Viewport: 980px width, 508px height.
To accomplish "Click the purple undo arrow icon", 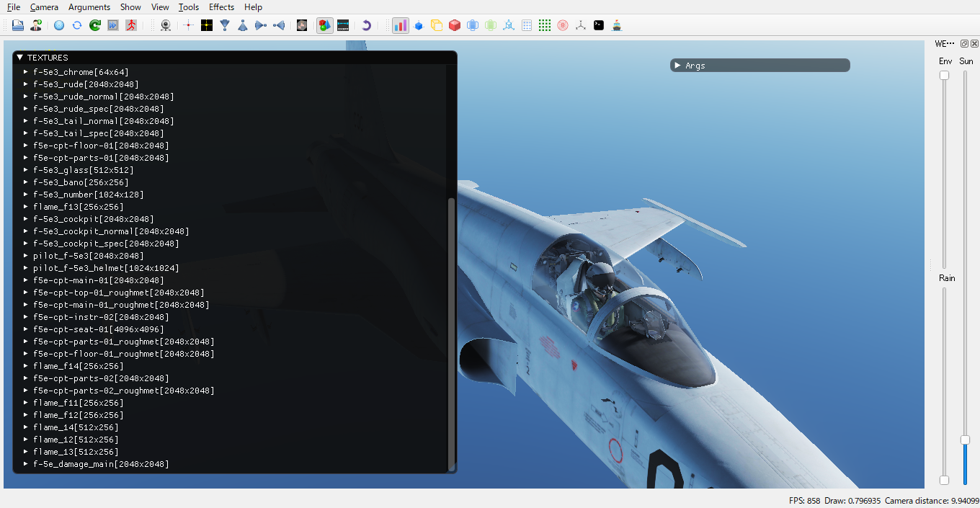I will 366,25.
